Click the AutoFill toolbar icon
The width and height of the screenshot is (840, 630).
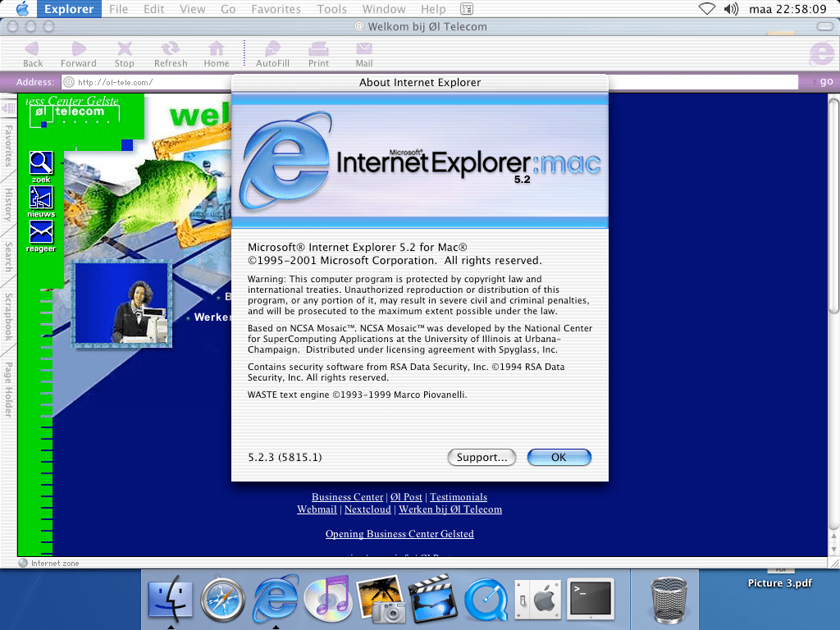pos(272,49)
